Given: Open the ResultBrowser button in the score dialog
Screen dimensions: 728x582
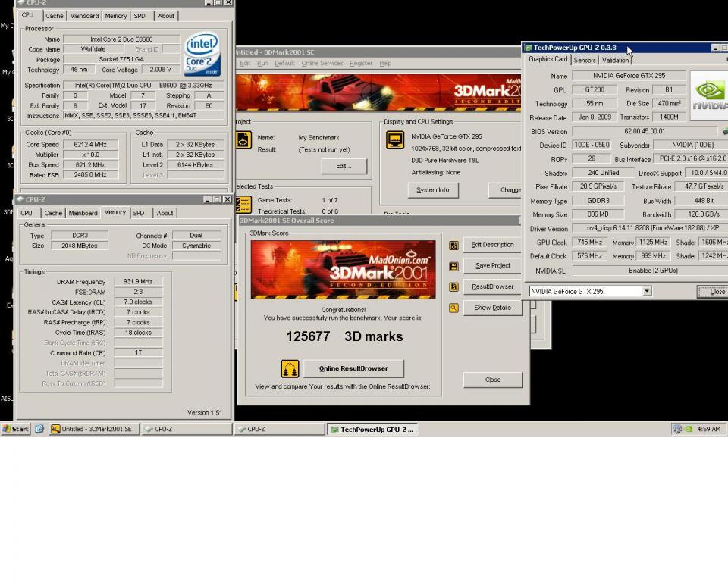Looking at the screenshot, I should point(493,286).
